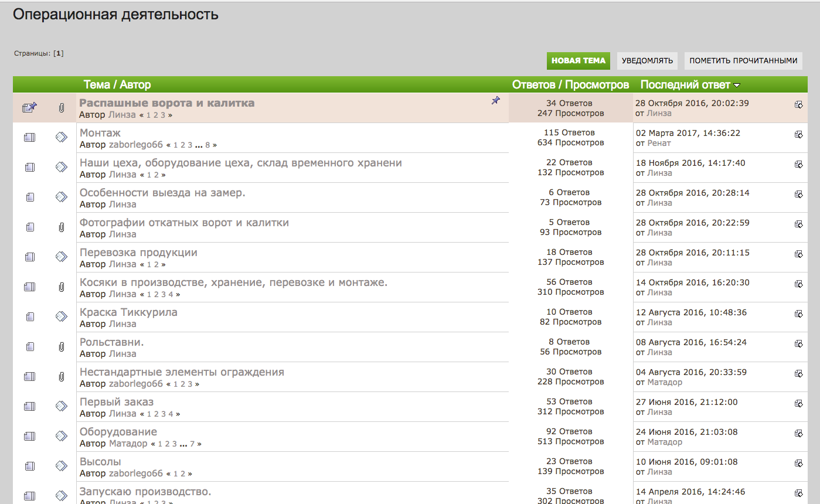Screen dimensions: 820x504
Task: Click last-post icon in Первый заказ row
Action: click(798, 404)
